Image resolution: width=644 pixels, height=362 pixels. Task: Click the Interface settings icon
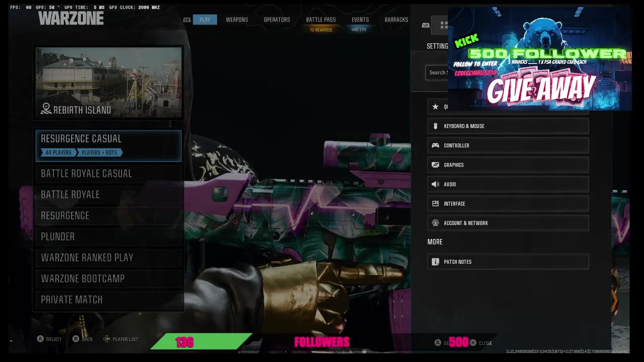[435, 204]
